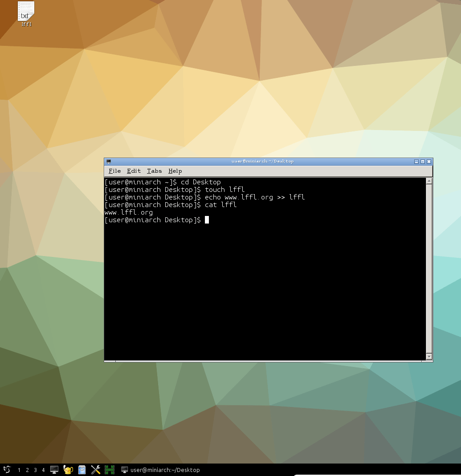Viewport: 461px width, 476px height.
Task: Switch to workspace 4
Action: coord(43,470)
